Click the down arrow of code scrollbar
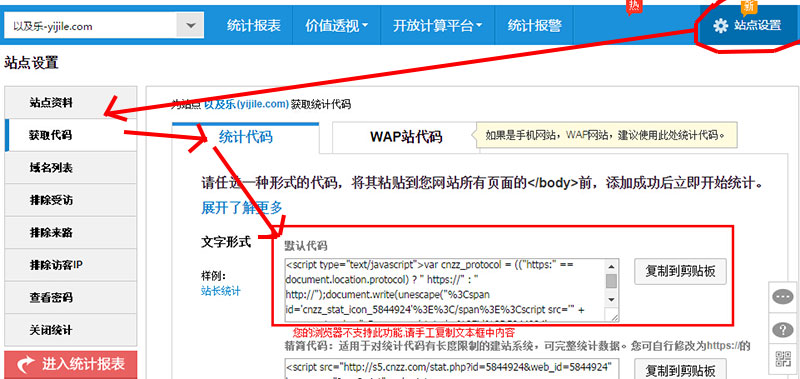Image resolution: width=800 pixels, height=379 pixels. (612, 299)
